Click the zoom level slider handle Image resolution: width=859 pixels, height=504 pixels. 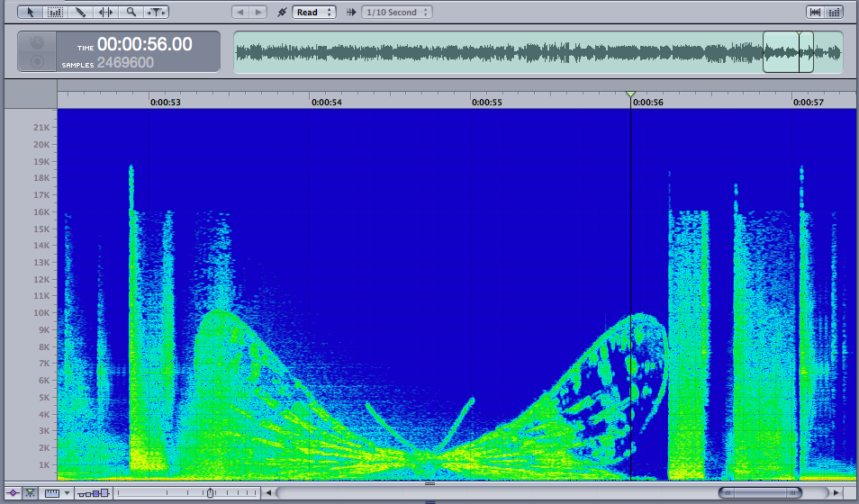click(211, 493)
